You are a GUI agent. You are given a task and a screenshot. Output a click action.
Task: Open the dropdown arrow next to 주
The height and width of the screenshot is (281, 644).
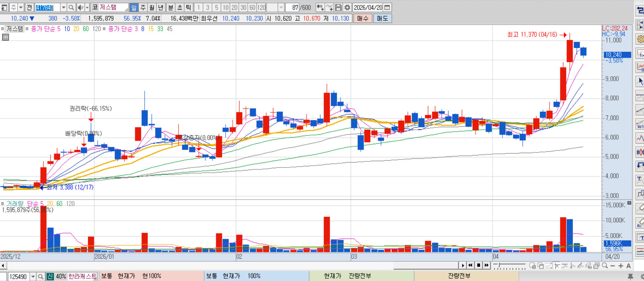pos(21,8)
